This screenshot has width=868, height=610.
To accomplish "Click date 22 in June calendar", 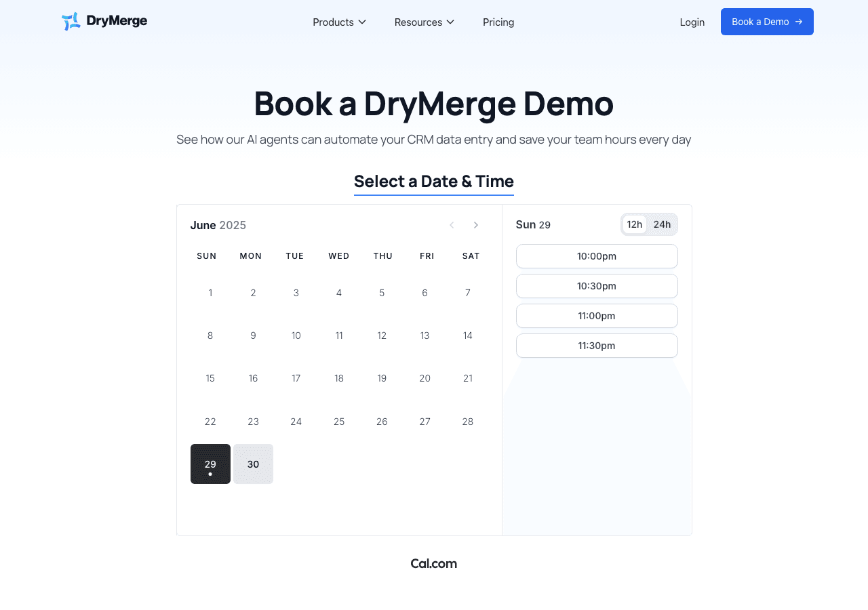I will point(210,422).
